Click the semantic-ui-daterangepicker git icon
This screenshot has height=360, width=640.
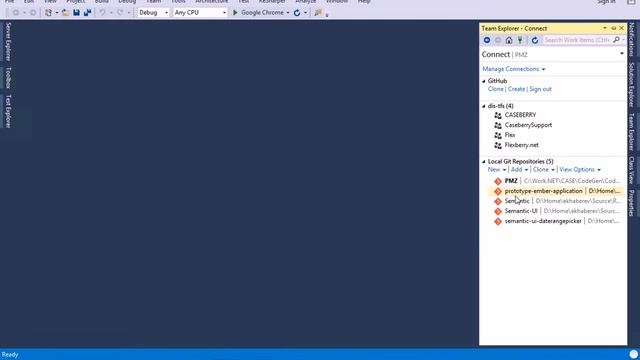[498, 221]
